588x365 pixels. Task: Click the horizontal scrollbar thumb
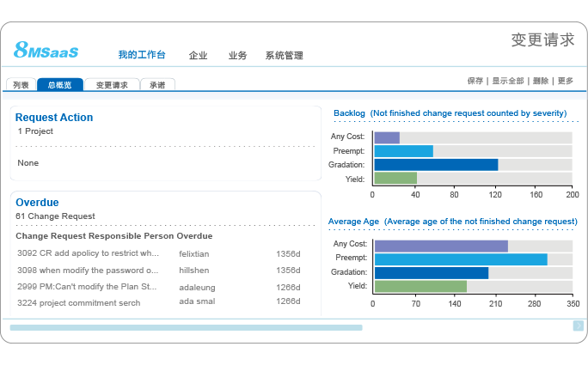pos(186,327)
